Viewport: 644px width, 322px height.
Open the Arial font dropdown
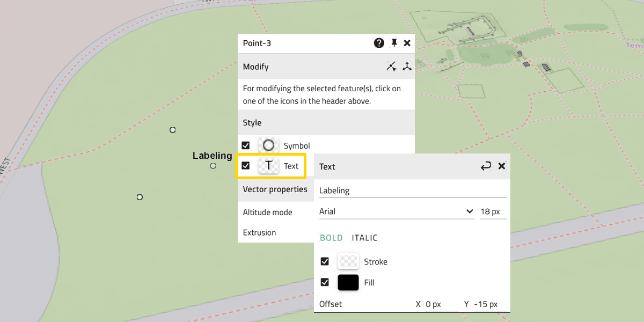coord(396,211)
